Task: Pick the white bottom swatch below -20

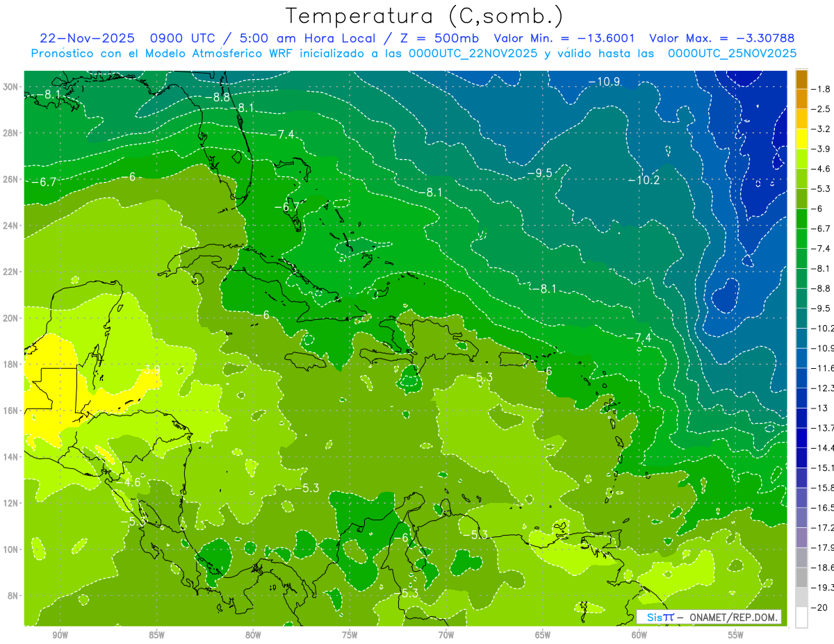Action: coord(801,618)
